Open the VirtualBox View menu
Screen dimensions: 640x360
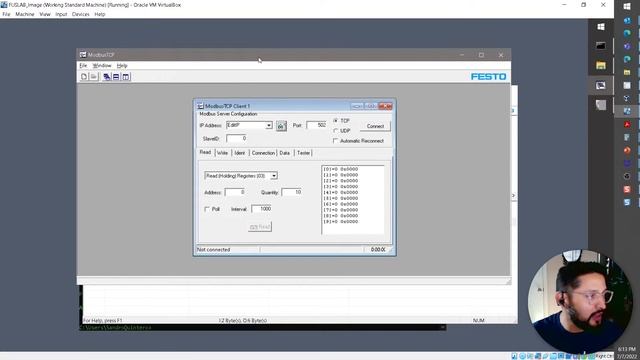[45, 14]
